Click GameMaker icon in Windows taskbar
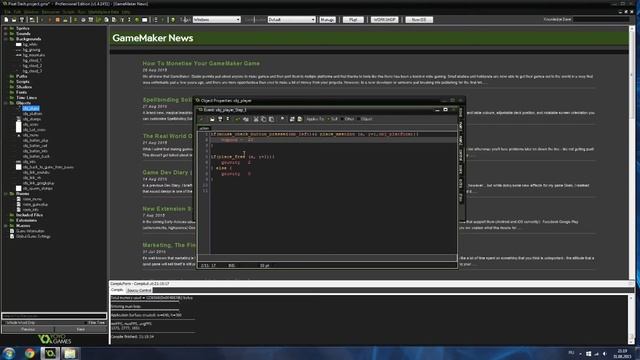This screenshot has width=640, height=360. coord(50,353)
